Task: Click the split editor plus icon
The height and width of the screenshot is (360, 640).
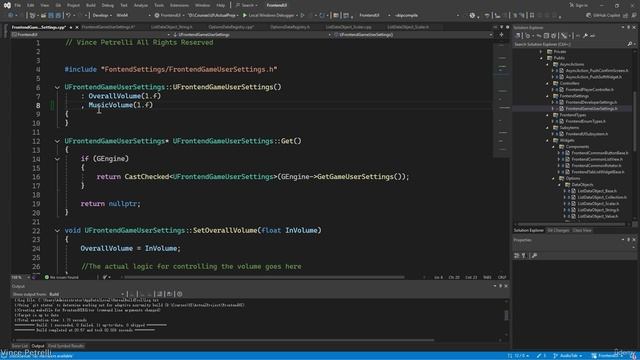Action: (502, 35)
